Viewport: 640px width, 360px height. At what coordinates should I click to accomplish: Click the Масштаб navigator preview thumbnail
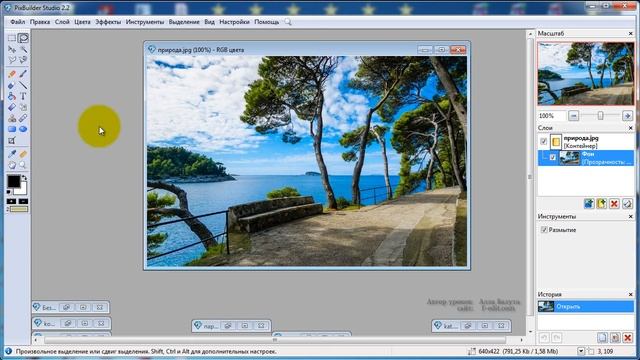[x=586, y=73]
